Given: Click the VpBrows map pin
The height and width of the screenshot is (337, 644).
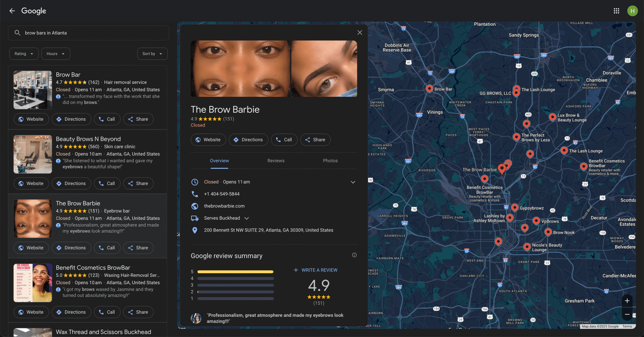Looking at the screenshot, I should click(x=536, y=221).
